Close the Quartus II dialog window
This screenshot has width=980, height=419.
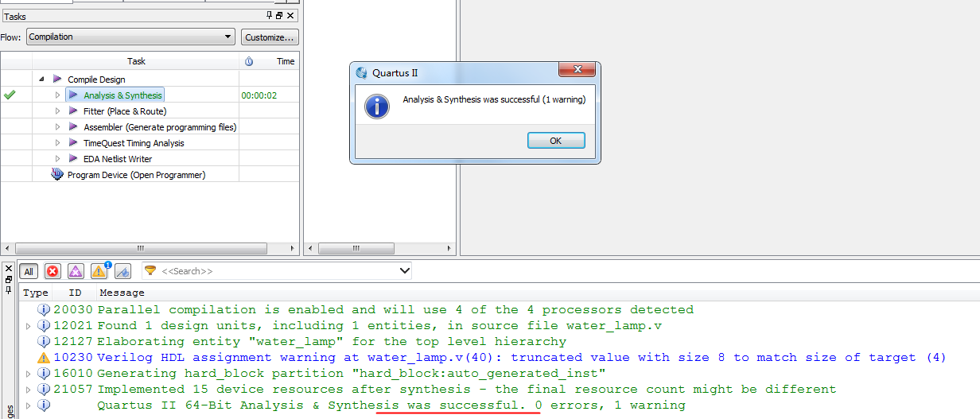(577, 70)
